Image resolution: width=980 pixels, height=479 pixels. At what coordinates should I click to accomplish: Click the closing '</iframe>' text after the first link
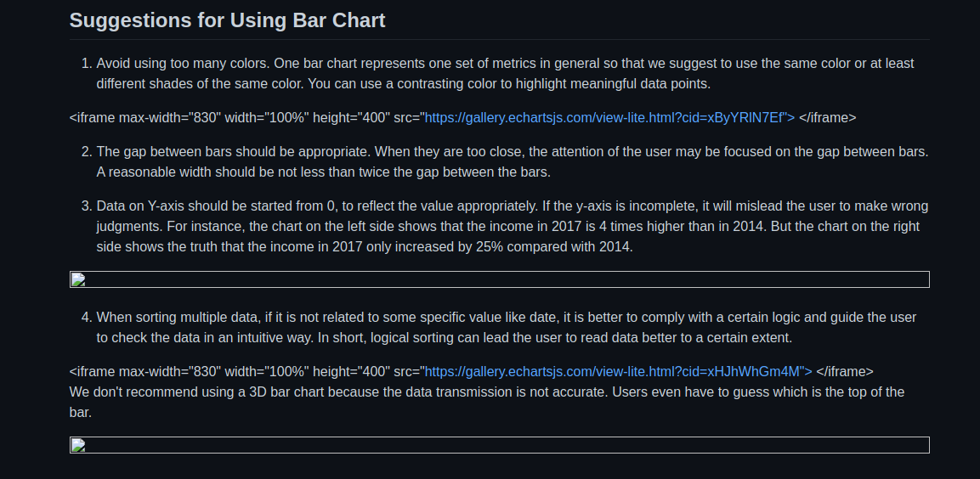(828, 118)
